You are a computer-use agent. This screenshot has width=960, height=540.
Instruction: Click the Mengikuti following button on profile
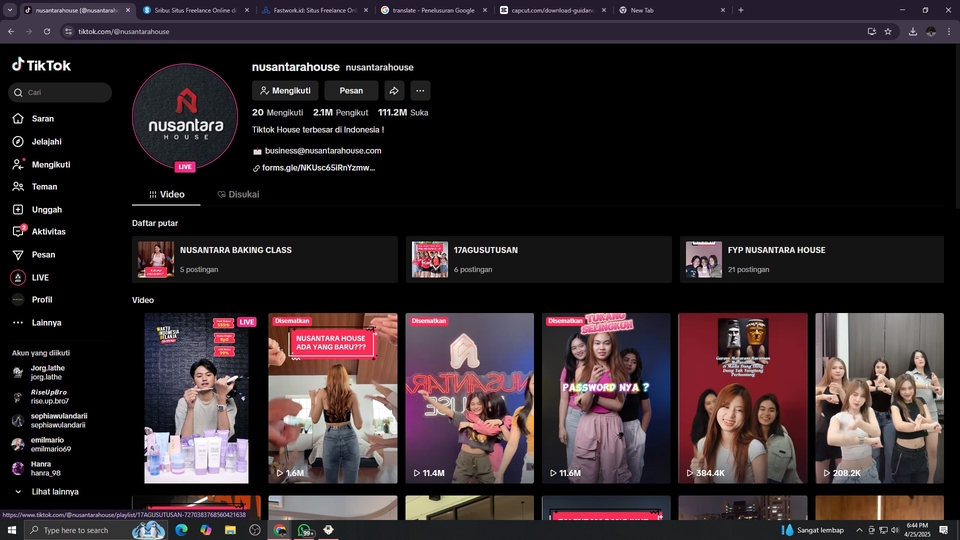point(285,91)
